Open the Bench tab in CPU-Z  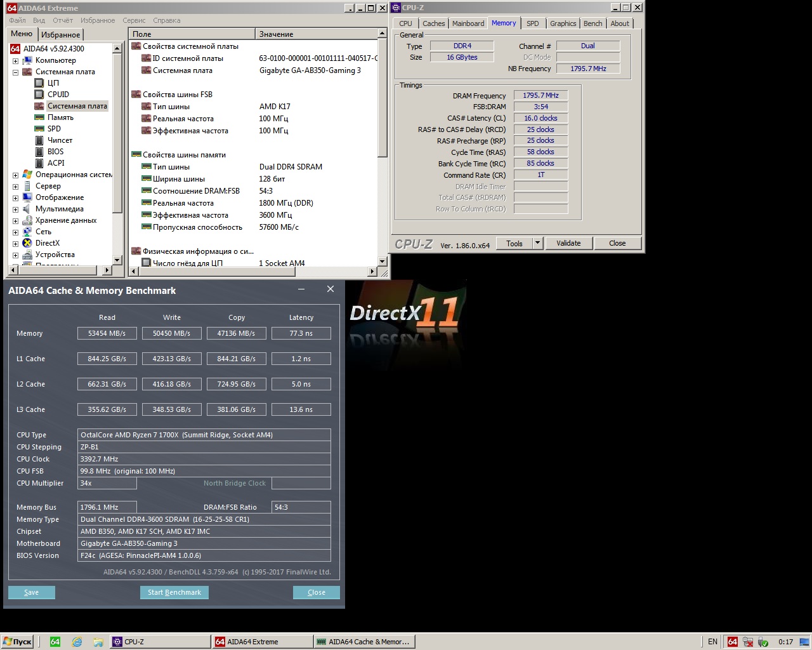pos(593,23)
